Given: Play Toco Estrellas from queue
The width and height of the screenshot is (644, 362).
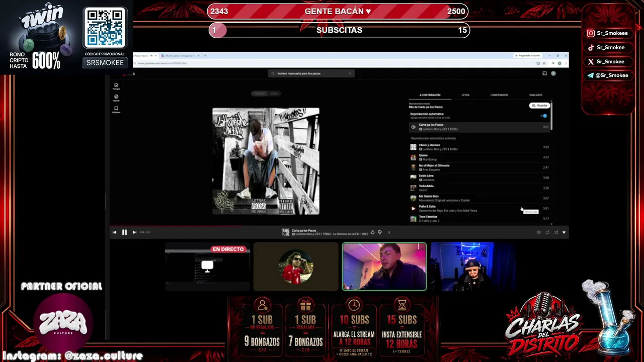Looking at the screenshot, I should pos(480,219).
